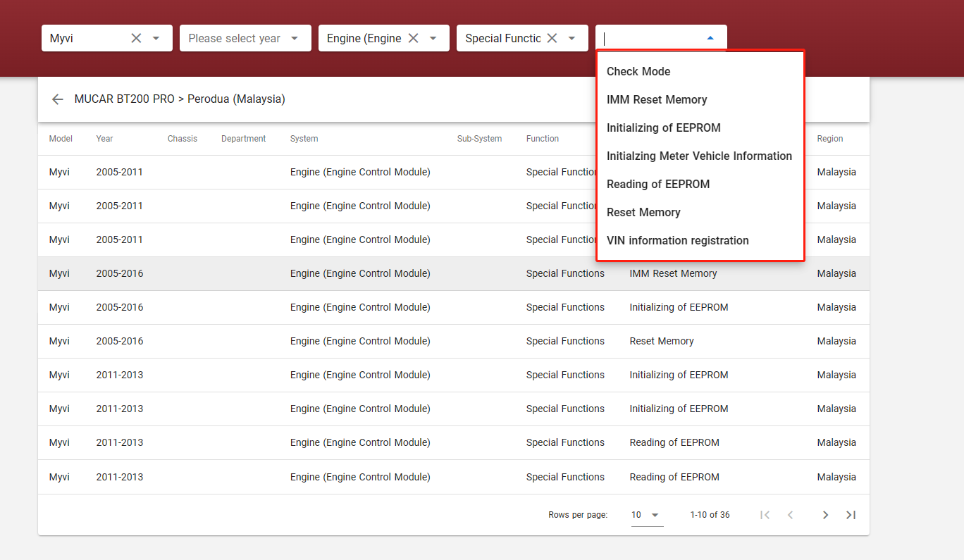Screen dimensions: 964x560
Task: Click Reset Memory cell in 2005-2016 row
Action: click(662, 341)
